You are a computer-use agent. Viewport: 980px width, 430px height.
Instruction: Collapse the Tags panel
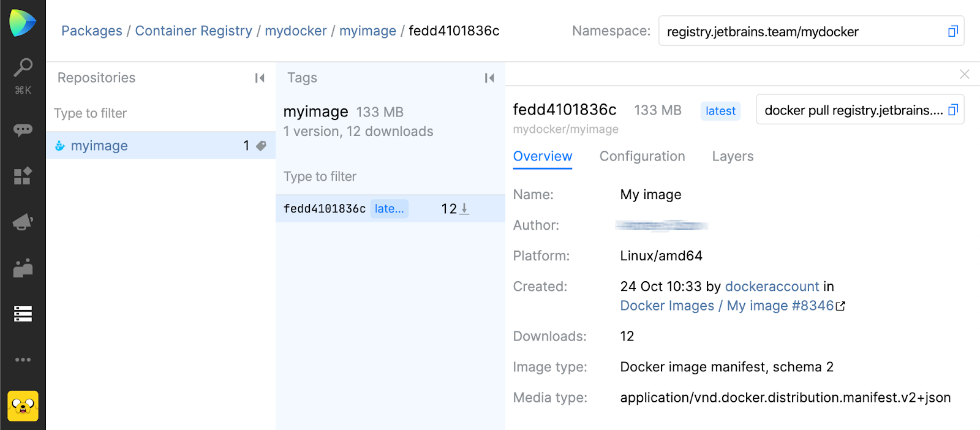pyautogui.click(x=489, y=78)
